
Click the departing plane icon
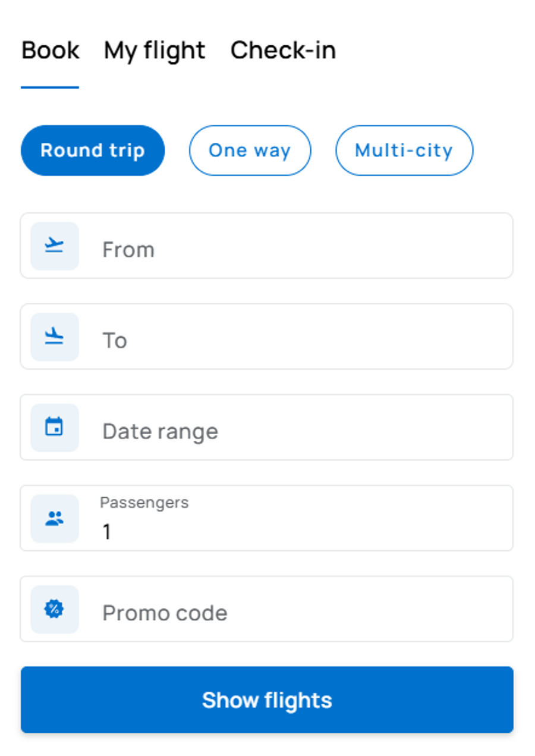[54, 246]
